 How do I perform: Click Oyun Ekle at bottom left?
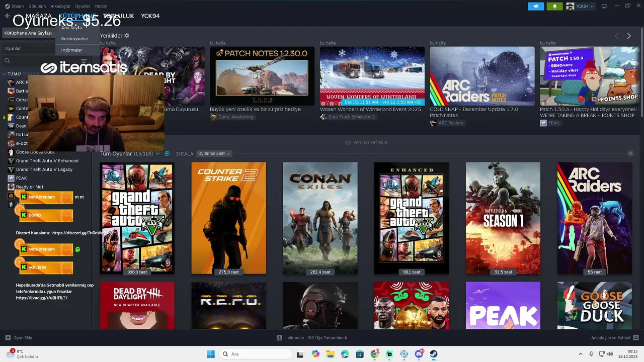pyautogui.click(x=19, y=338)
